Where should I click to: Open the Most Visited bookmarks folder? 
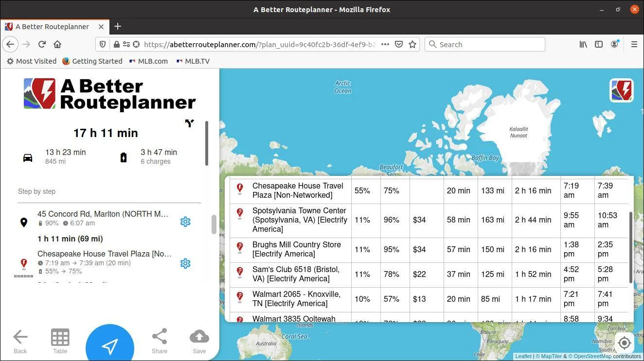[x=32, y=61]
